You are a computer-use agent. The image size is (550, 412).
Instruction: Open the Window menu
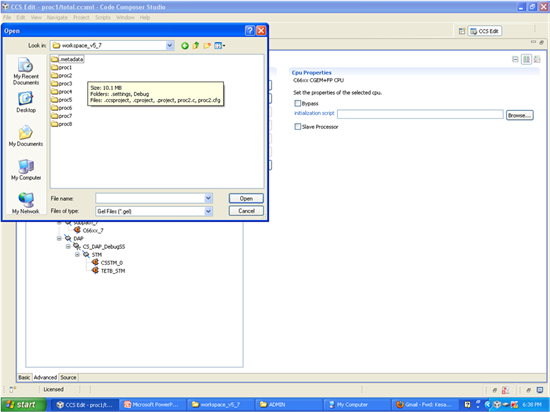pos(125,17)
